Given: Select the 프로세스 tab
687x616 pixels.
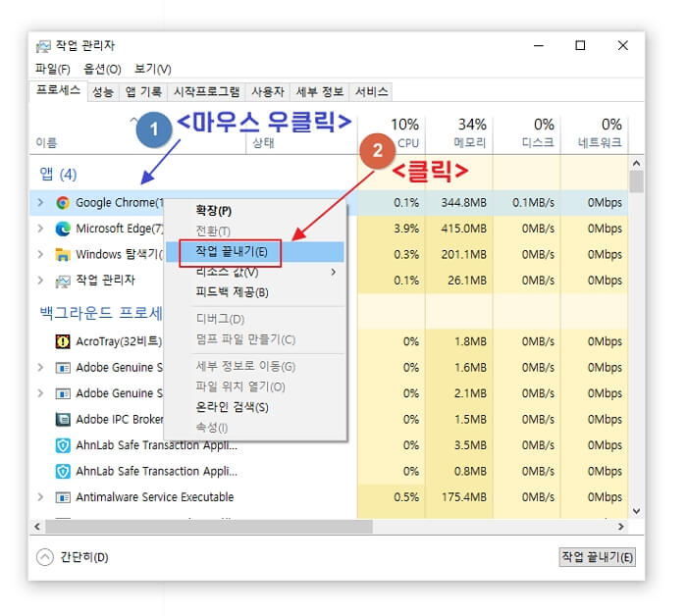Looking at the screenshot, I should [x=58, y=90].
